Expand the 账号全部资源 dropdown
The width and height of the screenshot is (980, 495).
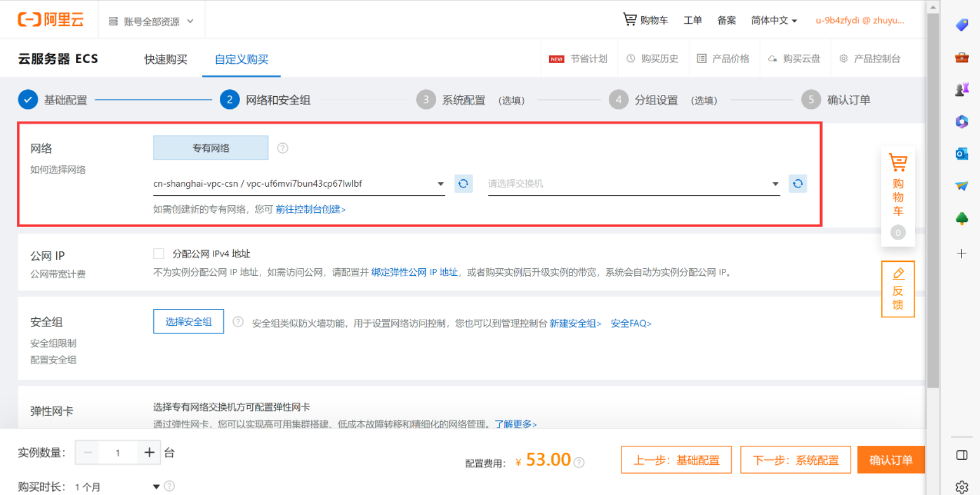tap(151, 21)
